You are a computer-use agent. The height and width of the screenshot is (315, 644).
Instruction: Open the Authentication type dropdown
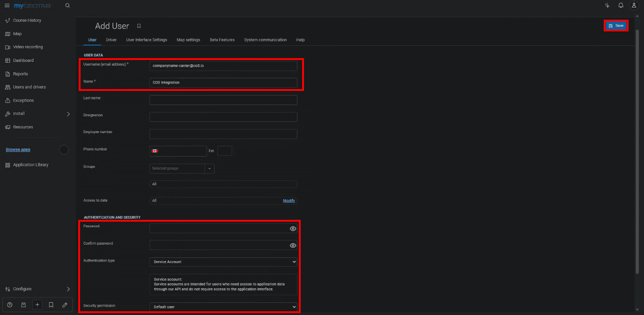pyautogui.click(x=223, y=262)
